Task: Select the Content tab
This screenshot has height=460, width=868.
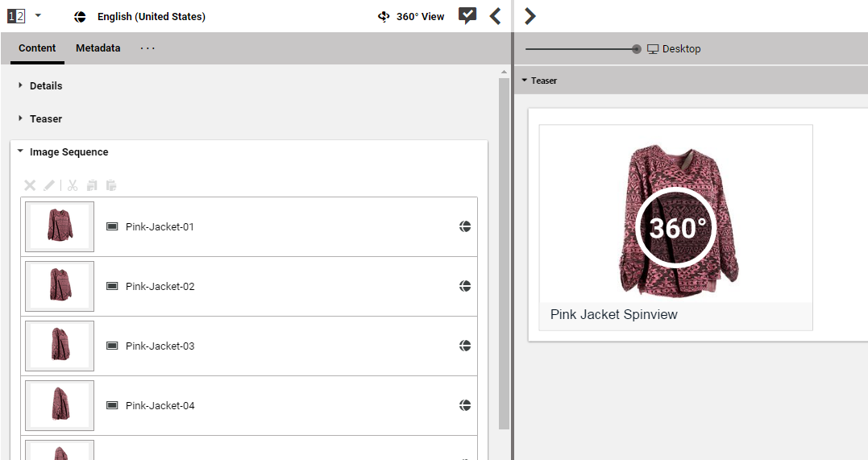Action: 37,48
